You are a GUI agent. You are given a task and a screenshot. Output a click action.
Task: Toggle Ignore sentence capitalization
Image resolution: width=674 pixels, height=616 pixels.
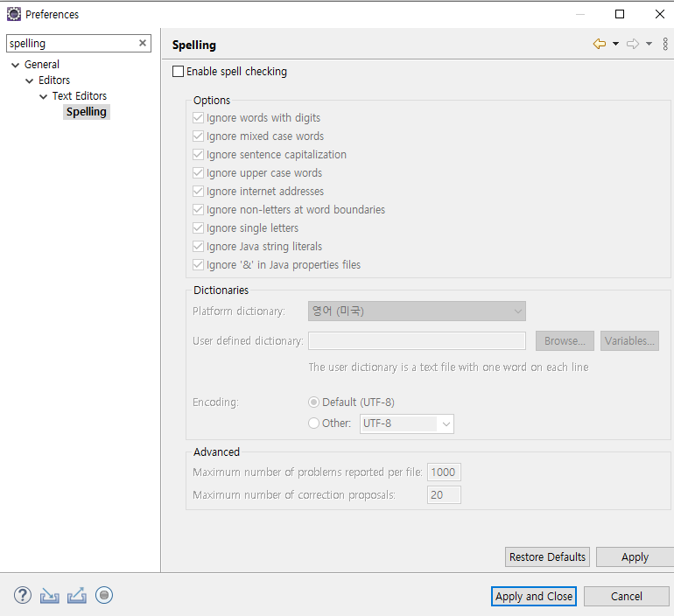198,155
